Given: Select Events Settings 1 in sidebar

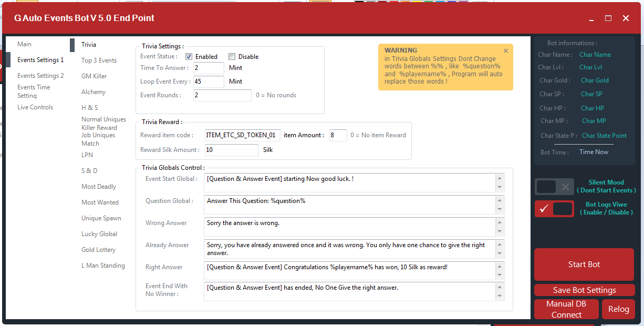Looking at the screenshot, I should tap(40, 60).
